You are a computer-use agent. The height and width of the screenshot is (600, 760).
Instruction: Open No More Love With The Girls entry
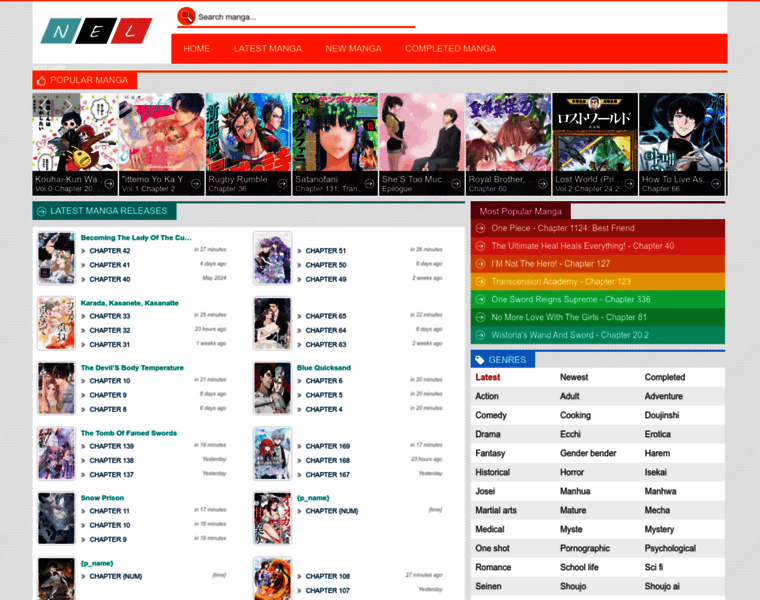point(569,317)
